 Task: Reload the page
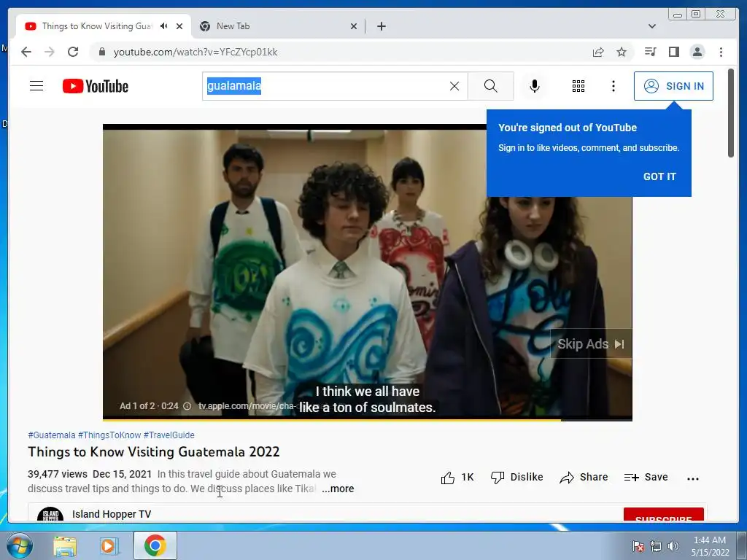[x=73, y=52]
